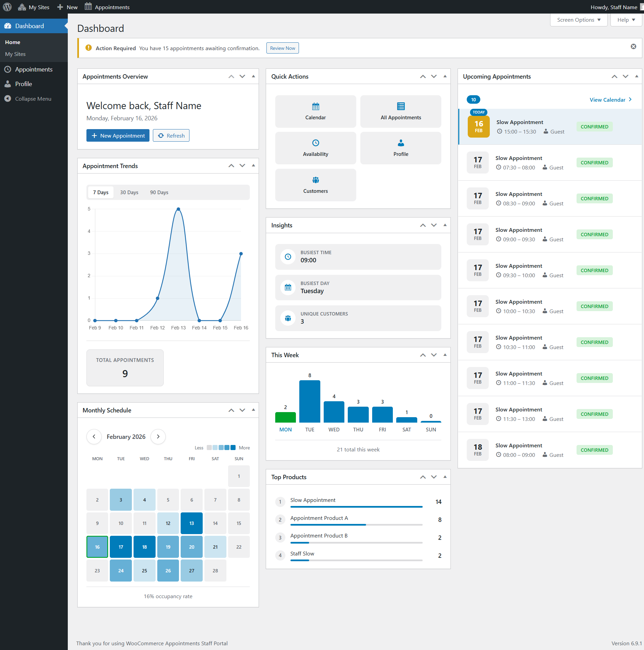This screenshot has width=644, height=650.
Task: Go to next month in Monthly Schedule
Action: coord(158,436)
